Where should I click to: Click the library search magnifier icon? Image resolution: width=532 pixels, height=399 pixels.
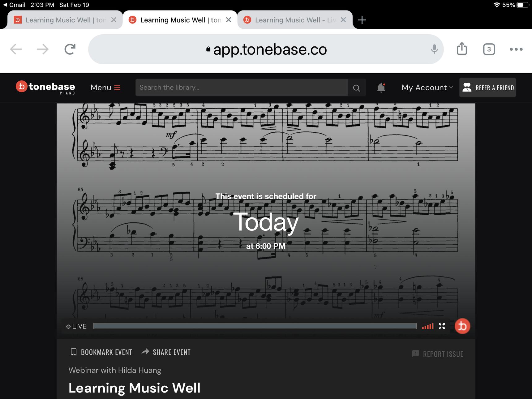pyautogui.click(x=357, y=88)
